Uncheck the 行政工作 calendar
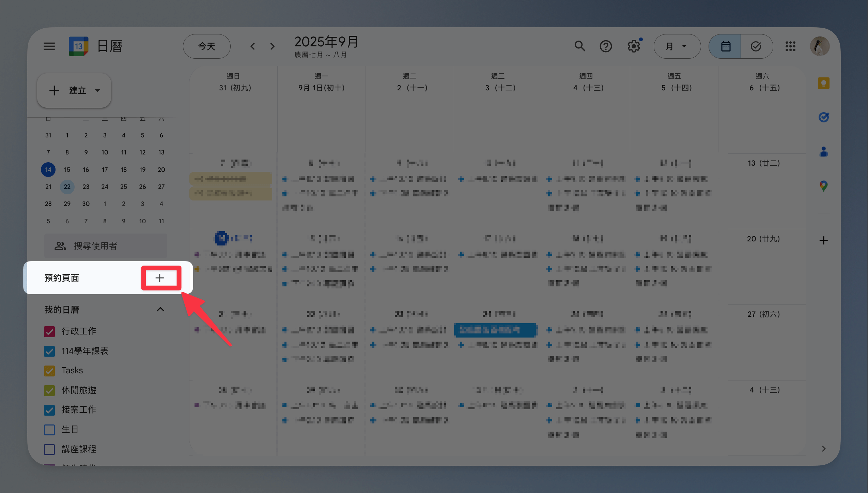868x493 pixels. pos(49,331)
